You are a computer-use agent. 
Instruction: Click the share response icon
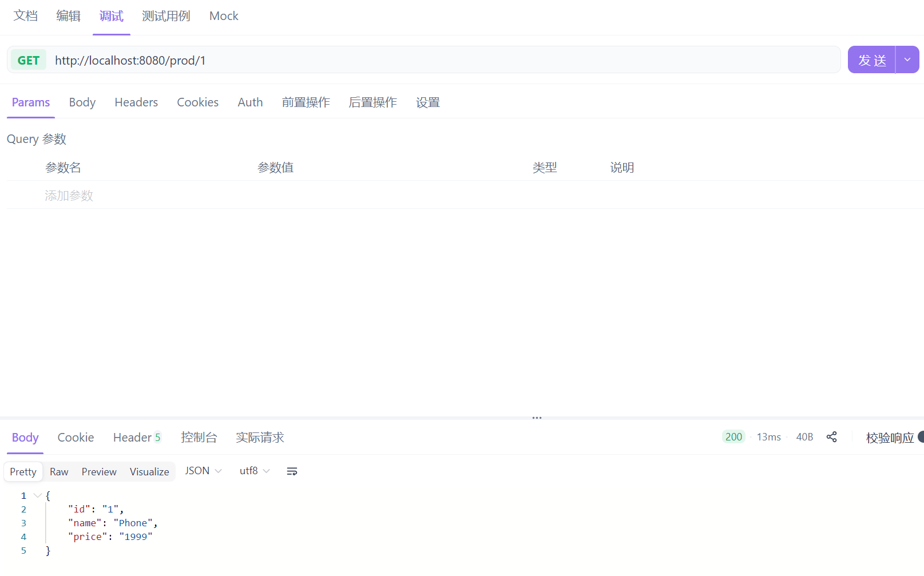831,437
